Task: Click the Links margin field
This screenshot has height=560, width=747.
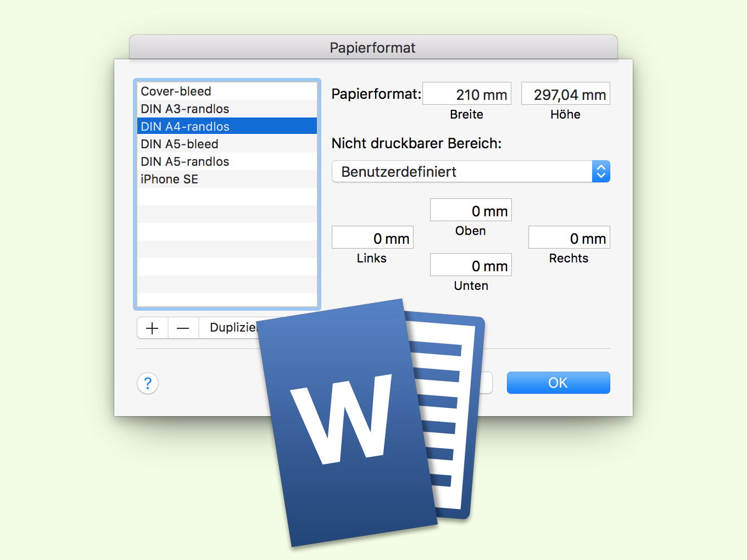Action: click(372, 238)
